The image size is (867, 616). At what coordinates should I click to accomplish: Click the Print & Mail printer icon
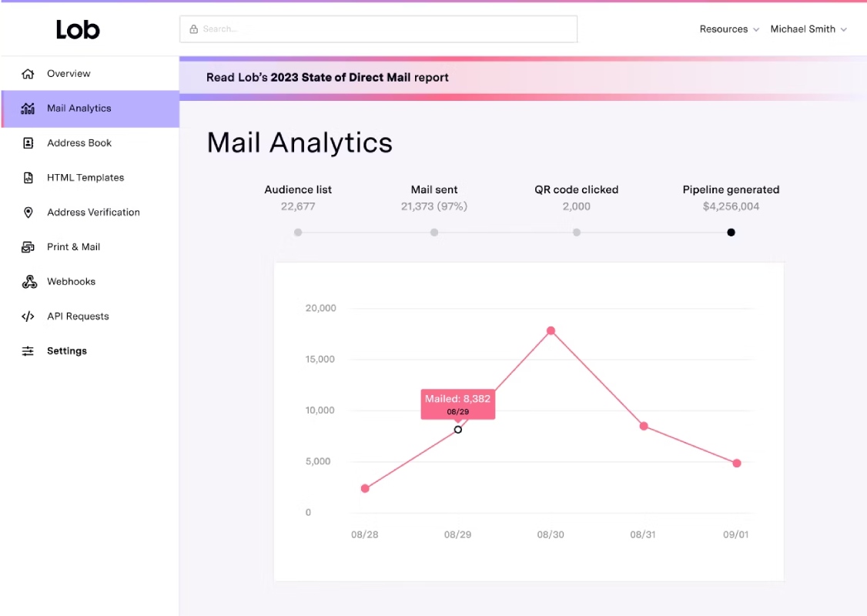[28, 247]
